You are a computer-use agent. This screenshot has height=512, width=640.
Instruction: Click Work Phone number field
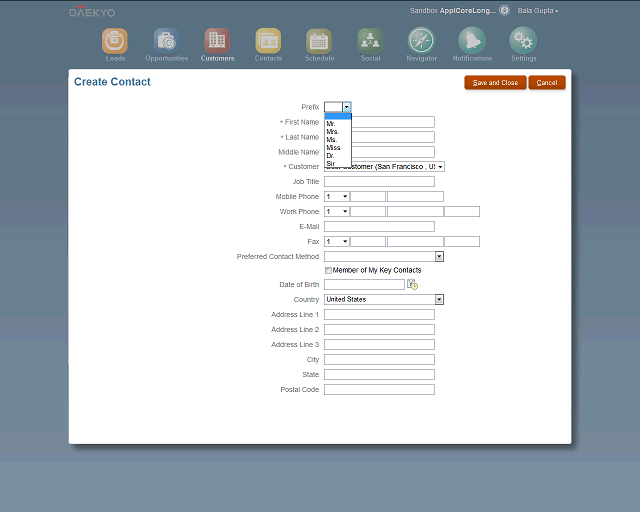coord(415,211)
